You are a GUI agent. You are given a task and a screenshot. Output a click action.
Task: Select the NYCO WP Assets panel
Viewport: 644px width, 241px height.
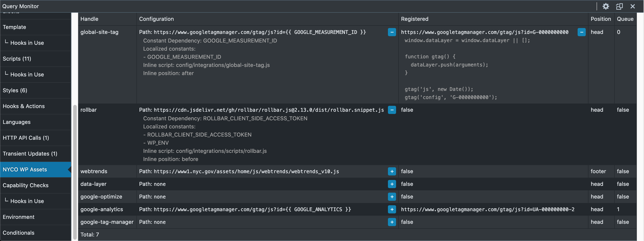(35, 169)
